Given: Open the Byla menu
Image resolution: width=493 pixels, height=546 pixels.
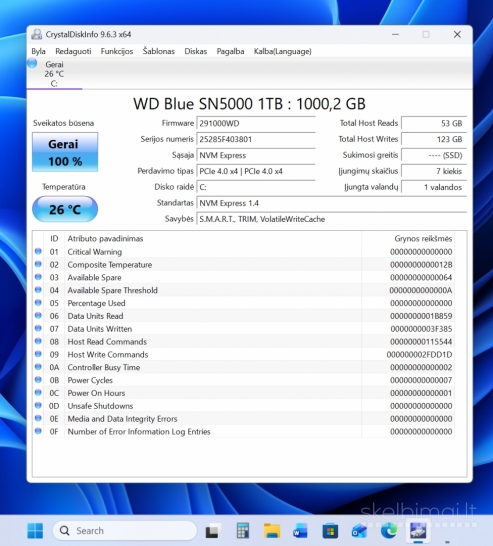Looking at the screenshot, I should coord(38,51).
